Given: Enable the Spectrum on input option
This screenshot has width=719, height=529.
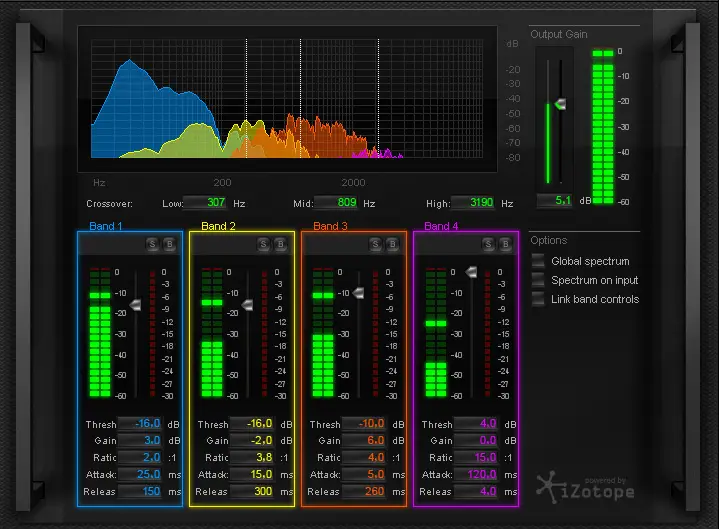Looking at the screenshot, I should pos(538,280).
